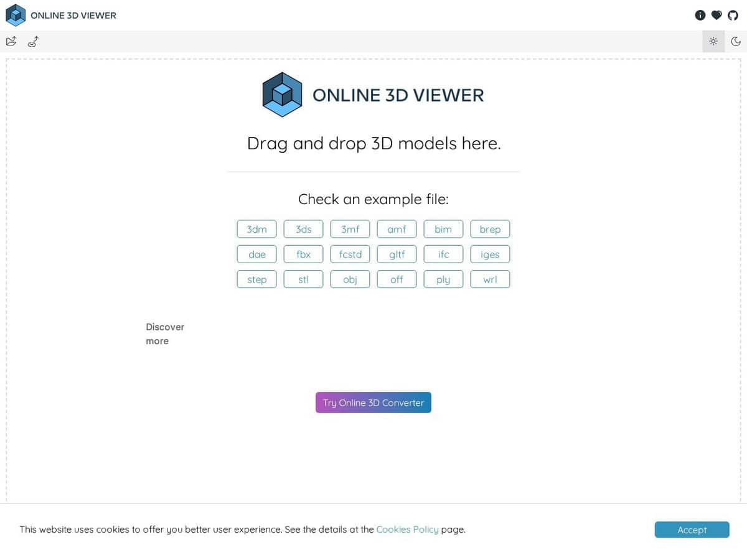Click the 'Drag and drop 3D models here.' text
The height and width of the screenshot is (560, 747).
pyautogui.click(x=374, y=144)
